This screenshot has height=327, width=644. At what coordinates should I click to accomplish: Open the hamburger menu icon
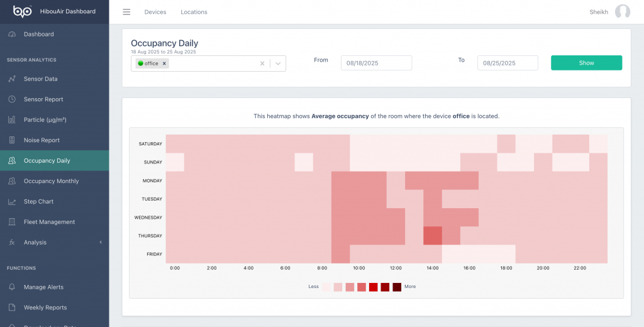(126, 12)
